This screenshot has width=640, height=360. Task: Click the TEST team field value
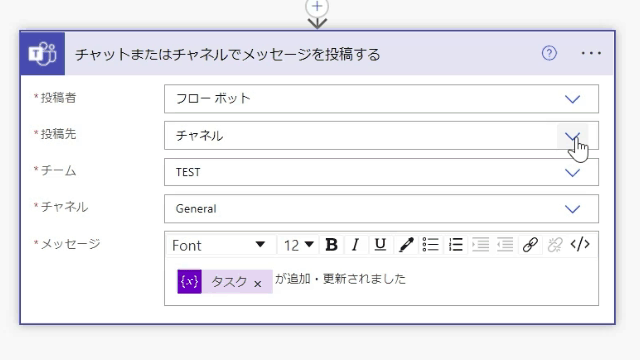coord(188,172)
